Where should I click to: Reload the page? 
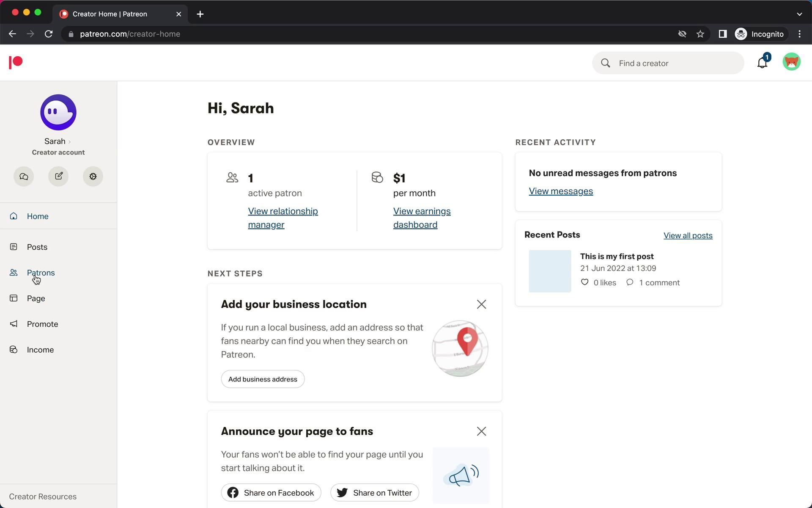pyautogui.click(x=49, y=34)
